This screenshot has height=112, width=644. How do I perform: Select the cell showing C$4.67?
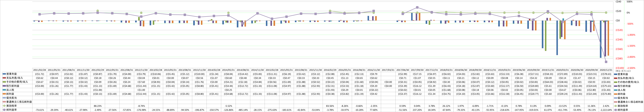click(562, 90)
